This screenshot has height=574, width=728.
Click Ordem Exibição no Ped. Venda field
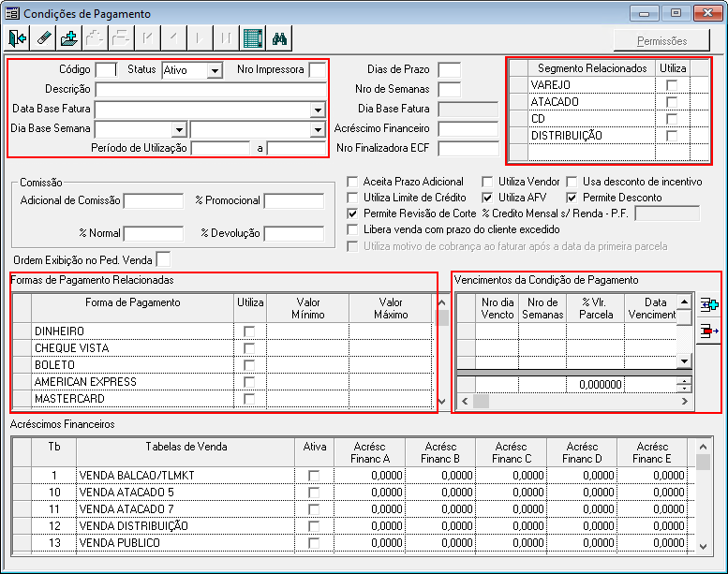click(x=163, y=259)
